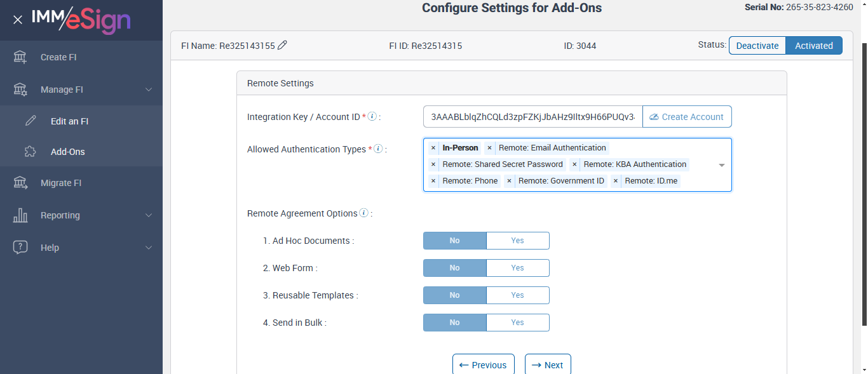Select Edit an FI in sidebar
This screenshot has height=374, width=868.
point(69,121)
